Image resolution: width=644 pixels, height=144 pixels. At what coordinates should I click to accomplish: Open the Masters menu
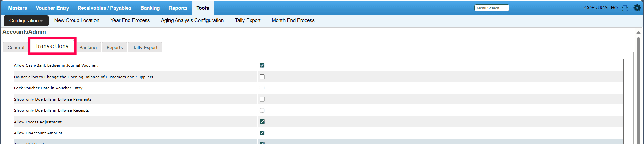tap(17, 8)
